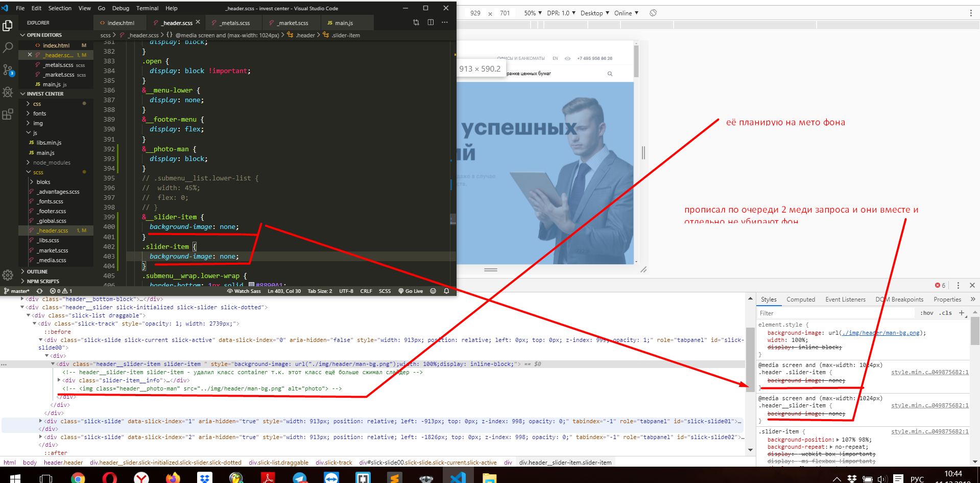The width and height of the screenshot is (980, 483).
Task: Open Chrome from the Windows taskbar
Action: tap(78, 478)
